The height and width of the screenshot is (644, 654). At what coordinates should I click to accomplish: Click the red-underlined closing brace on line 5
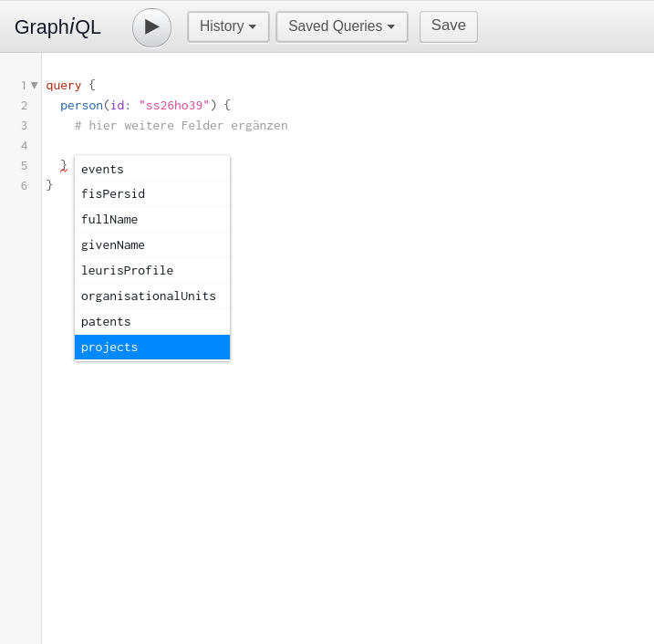tap(64, 166)
